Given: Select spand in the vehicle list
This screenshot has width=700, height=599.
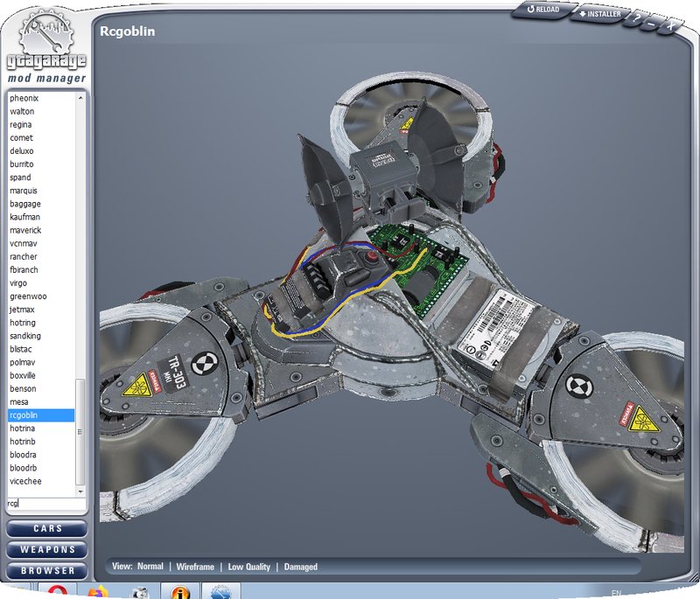Looking at the screenshot, I should 41,178.
